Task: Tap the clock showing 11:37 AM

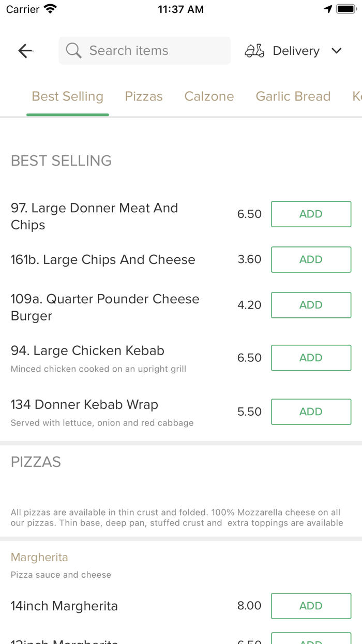Action: point(180,9)
